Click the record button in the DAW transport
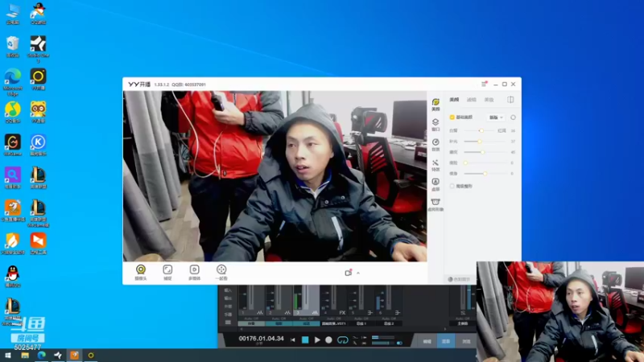The height and width of the screenshot is (362, 644). 328,339
